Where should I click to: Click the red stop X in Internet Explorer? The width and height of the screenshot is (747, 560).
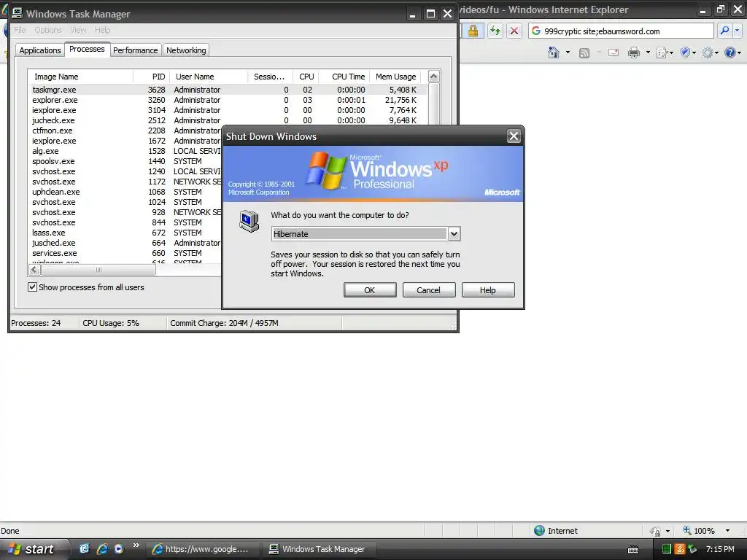(x=514, y=31)
